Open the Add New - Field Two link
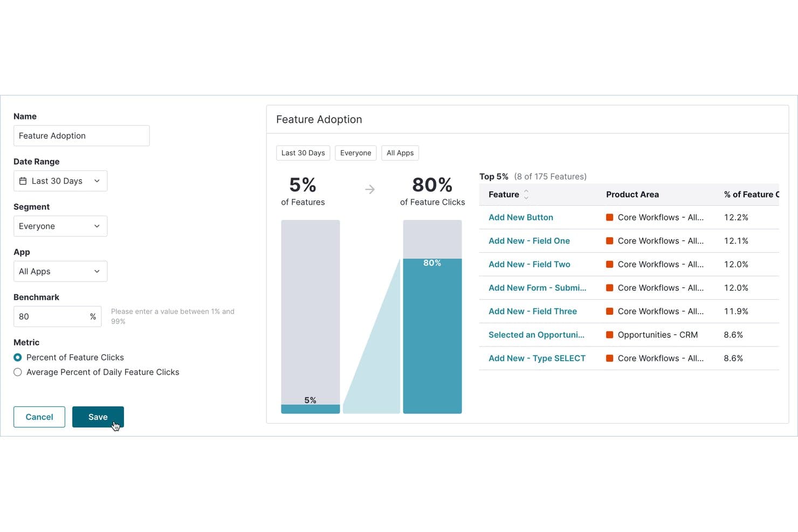 [x=529, y=265]
